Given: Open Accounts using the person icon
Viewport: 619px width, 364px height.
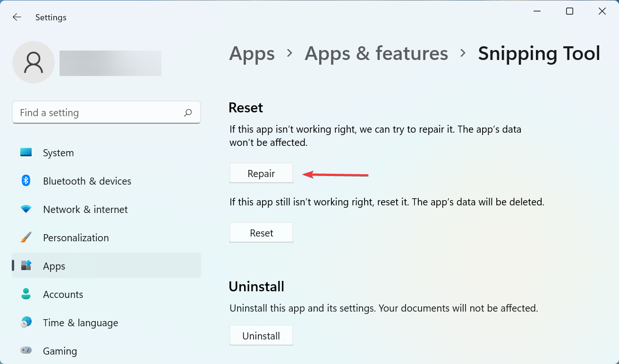Looking at the screenshot, I should pyautogui.click(x=26, y=294).
